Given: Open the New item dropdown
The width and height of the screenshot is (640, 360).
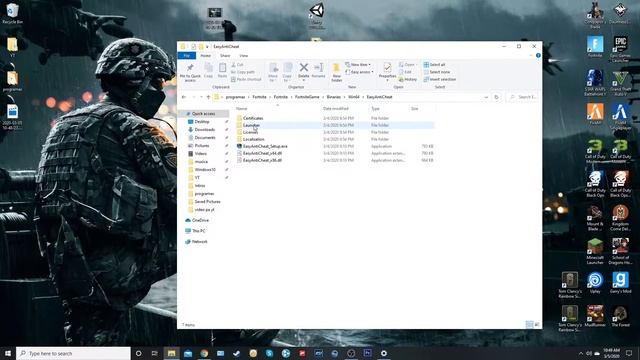Looking at the screenshot, I should 358,64.
